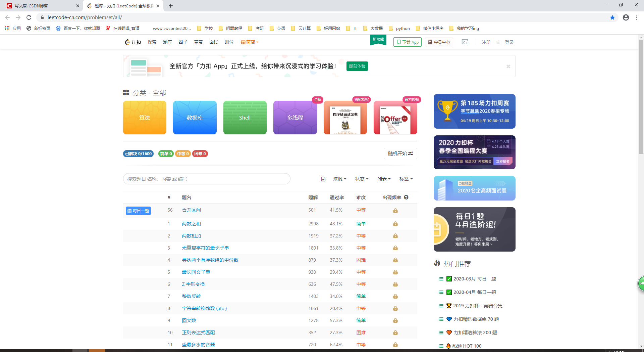Open a new browser tab with plus icon
The height and width of the screenshot is (352, 644).
[x=171, y=6]
